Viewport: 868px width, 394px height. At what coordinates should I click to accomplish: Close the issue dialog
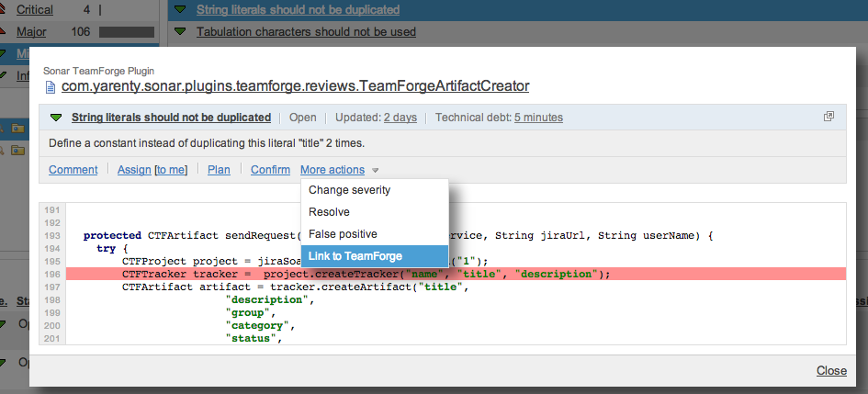tap(831, 371)
